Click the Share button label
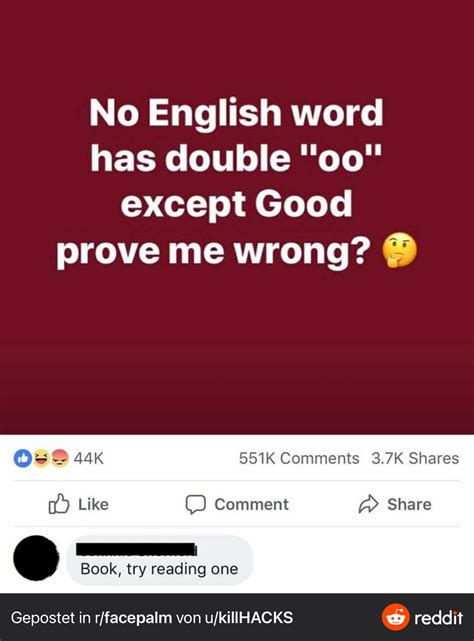Image resolution: width=474 pixels, height=641 pixels. click(409, 504)
